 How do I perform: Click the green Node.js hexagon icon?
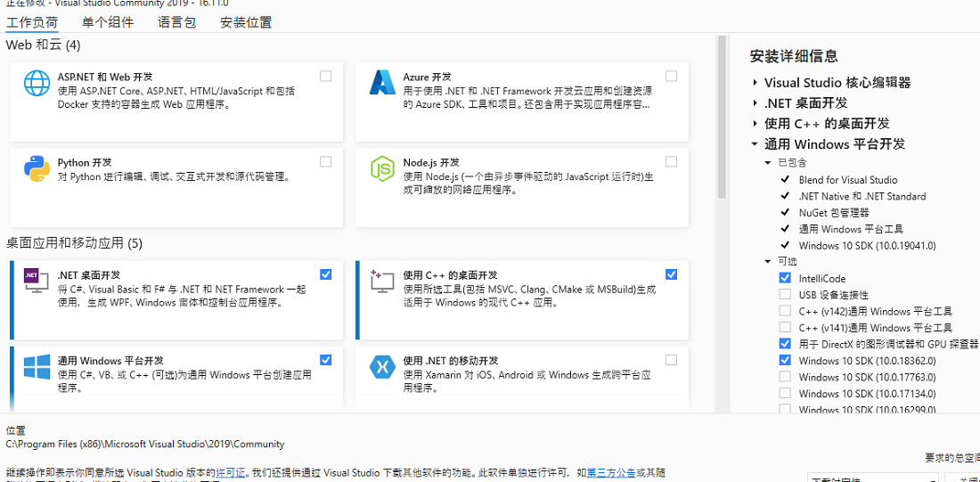[382, 168]
